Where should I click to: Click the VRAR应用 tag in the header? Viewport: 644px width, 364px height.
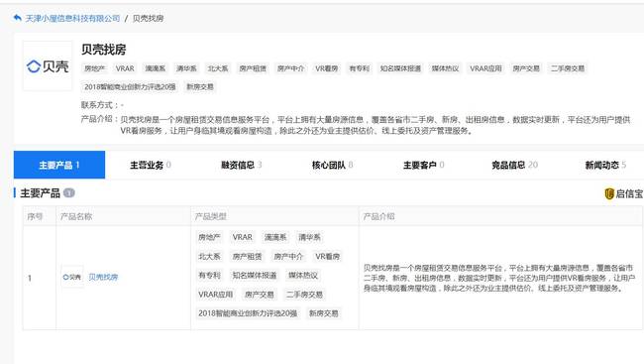[485, 68]
